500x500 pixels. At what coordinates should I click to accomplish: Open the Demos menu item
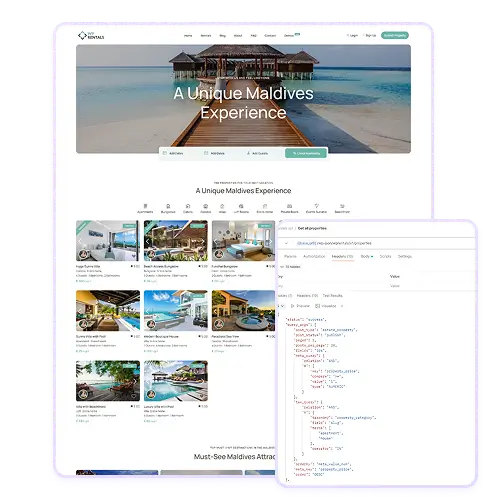click(x=289, y=36)
